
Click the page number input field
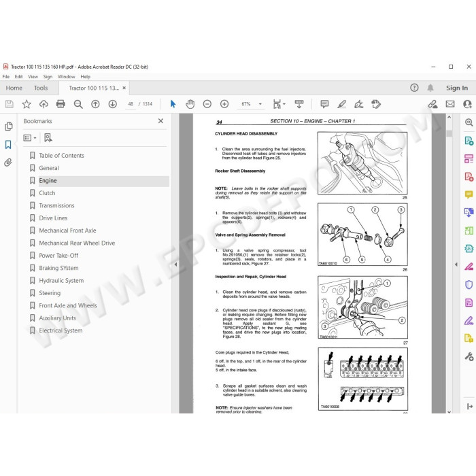coord(131,104)
